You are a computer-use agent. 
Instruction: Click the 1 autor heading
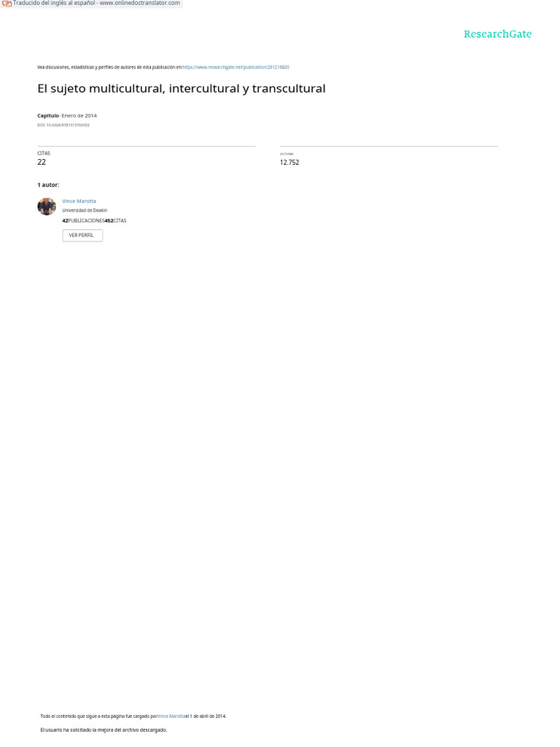pos(48,185)
